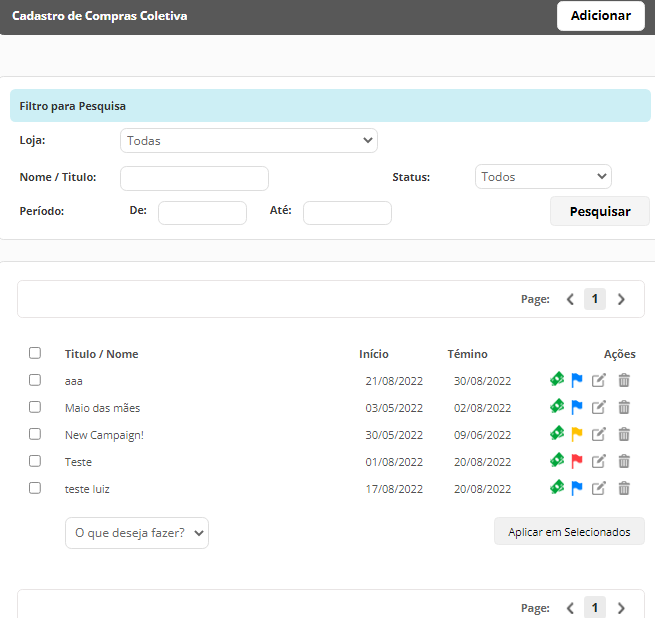Focus the Nome / Titulo input field
This screenshot has height=618, width=655.
coord(194,178)
